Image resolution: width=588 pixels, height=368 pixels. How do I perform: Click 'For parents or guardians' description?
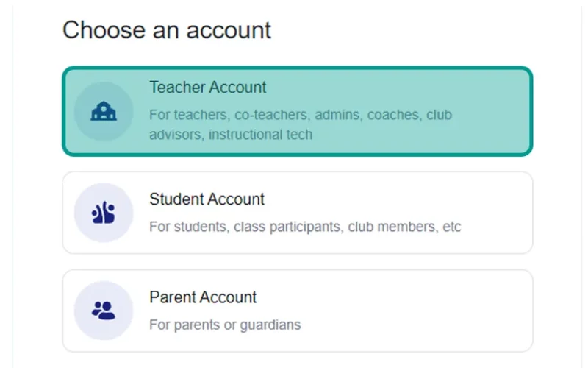click(225, 325)
